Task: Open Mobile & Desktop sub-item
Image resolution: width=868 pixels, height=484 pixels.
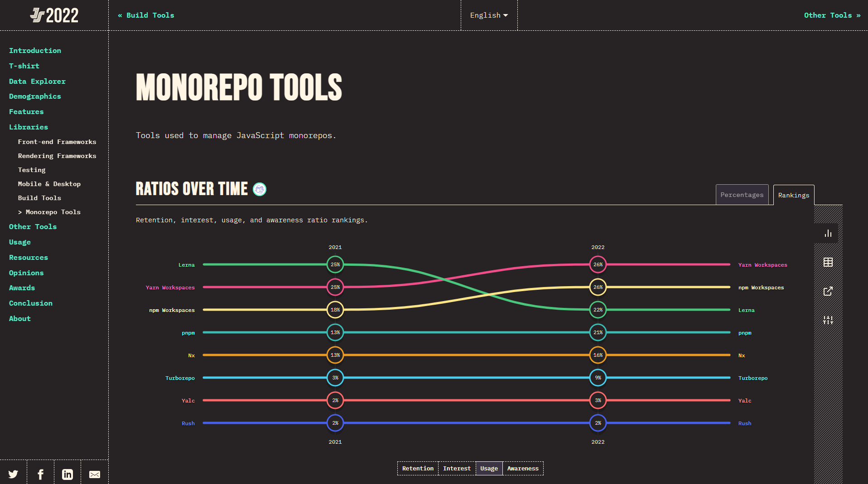Action: click(49, 184)
